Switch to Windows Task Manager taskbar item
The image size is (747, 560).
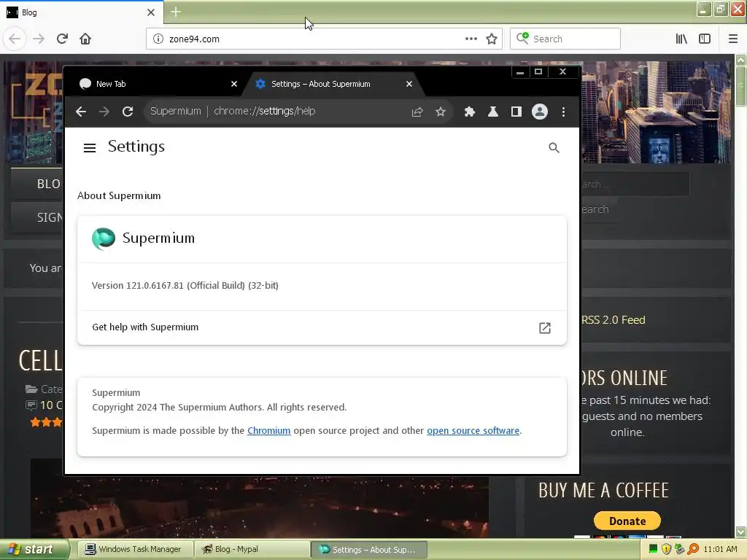[134, 550]
